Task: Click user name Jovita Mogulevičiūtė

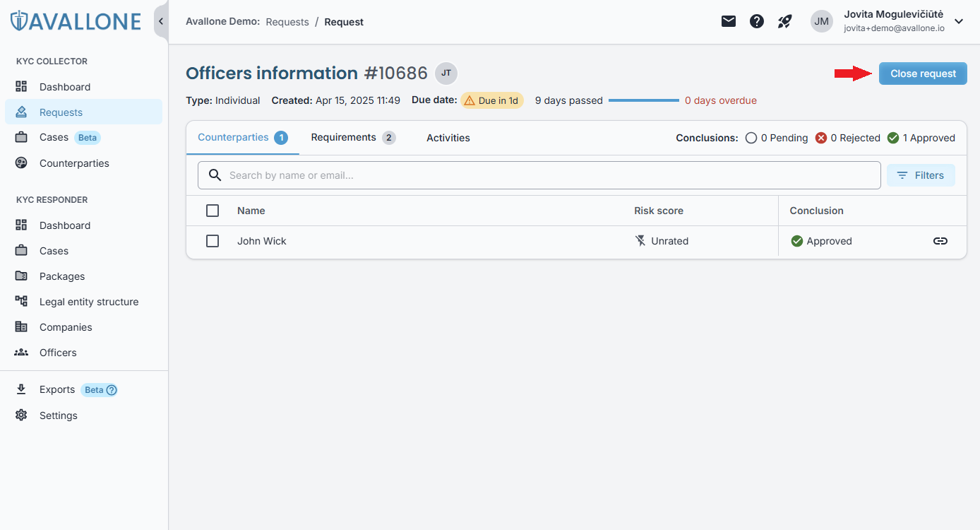Action: [x=894, y=15]
